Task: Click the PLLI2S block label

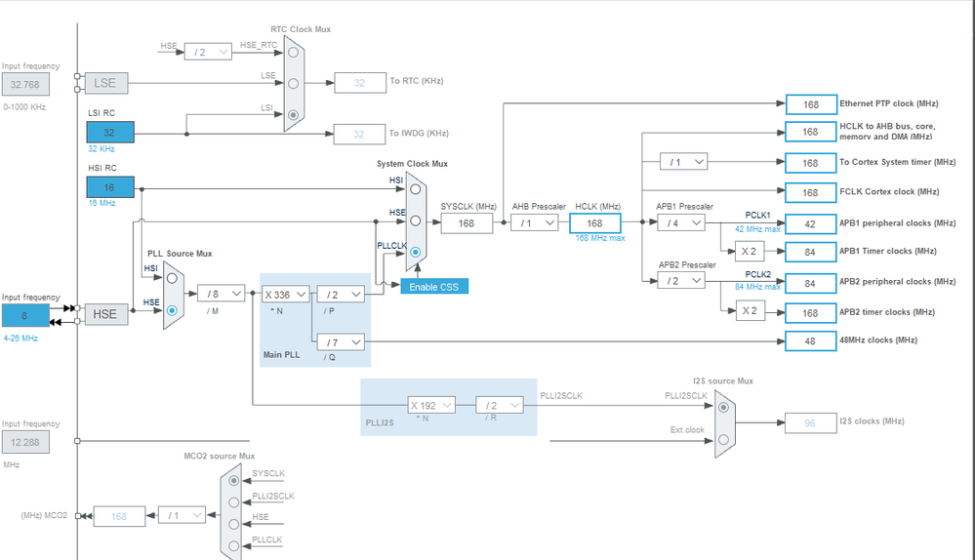Action: point(380,422)
